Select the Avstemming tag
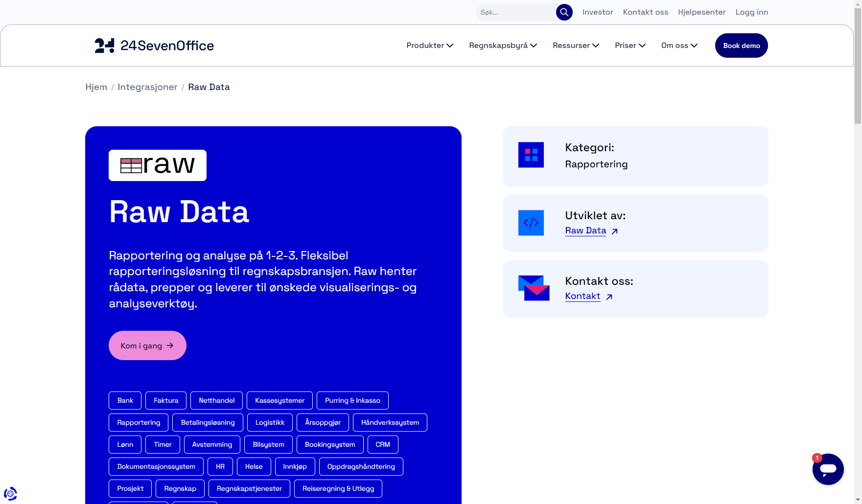 coord(212,444)
